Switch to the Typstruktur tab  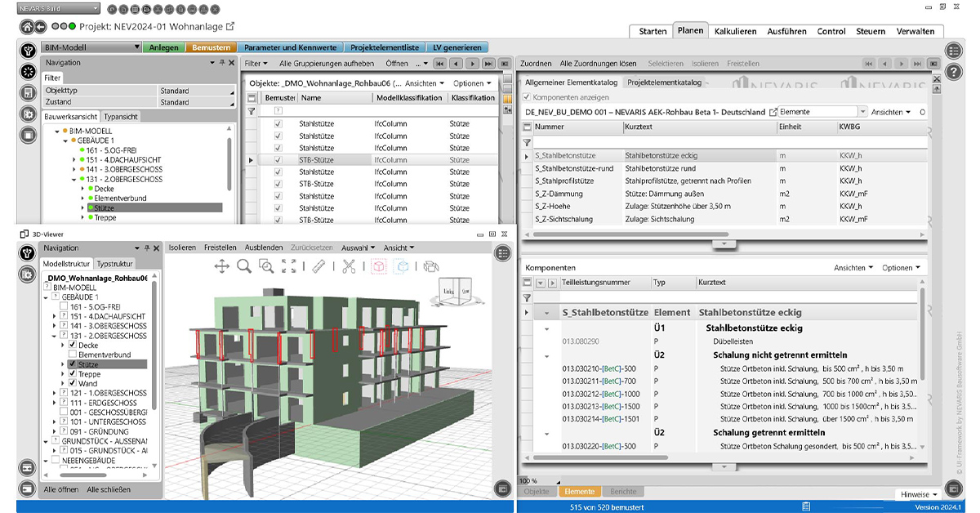pos(114,264)
